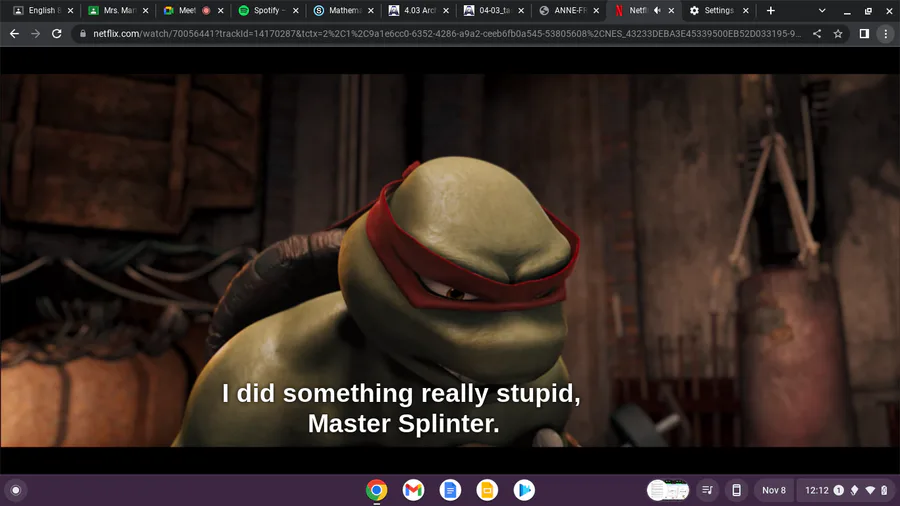Screen dimensions: 900x506
Task: Close the Netflix tab
Action: (671, 10)
